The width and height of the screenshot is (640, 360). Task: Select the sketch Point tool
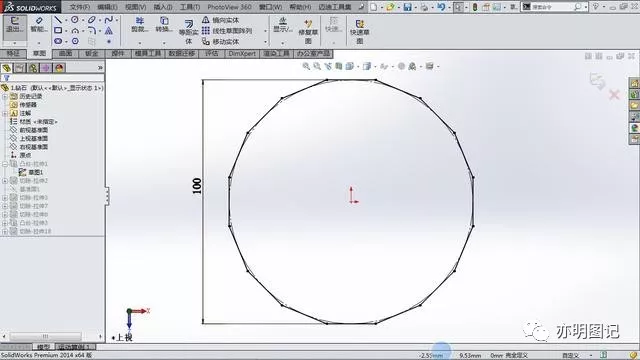point(109,41)
